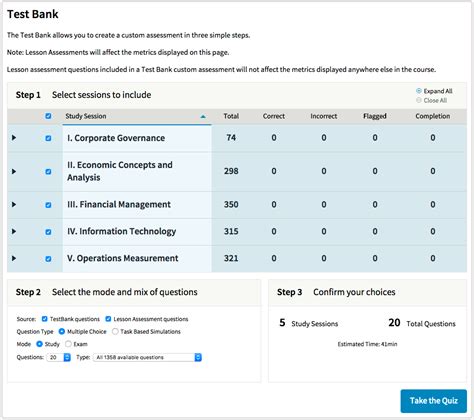
Task: Disable TestBank questions source
Action: 45,319
